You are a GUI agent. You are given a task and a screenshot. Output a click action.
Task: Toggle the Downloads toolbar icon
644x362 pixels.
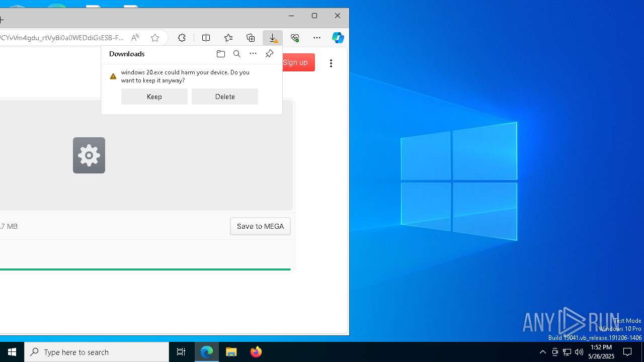click(x=273, y=38)
